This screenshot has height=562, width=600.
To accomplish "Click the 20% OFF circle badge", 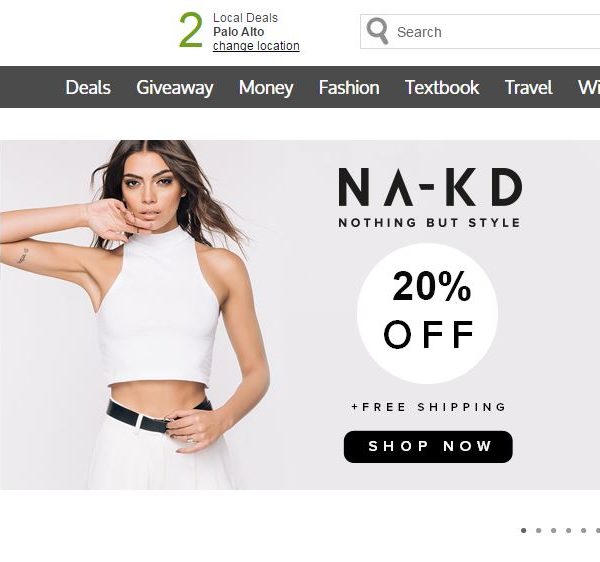I will [427, 313].
